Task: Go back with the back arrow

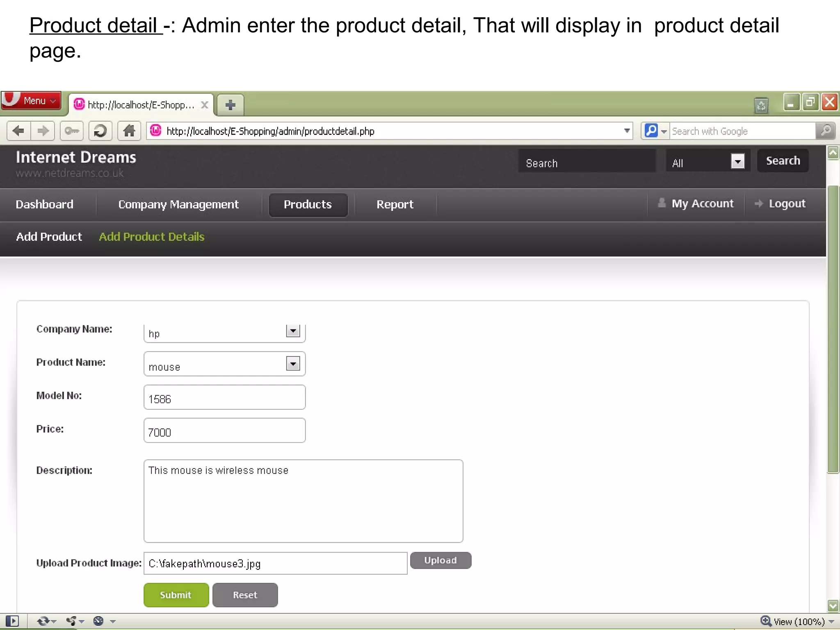Action: (19, 131)
